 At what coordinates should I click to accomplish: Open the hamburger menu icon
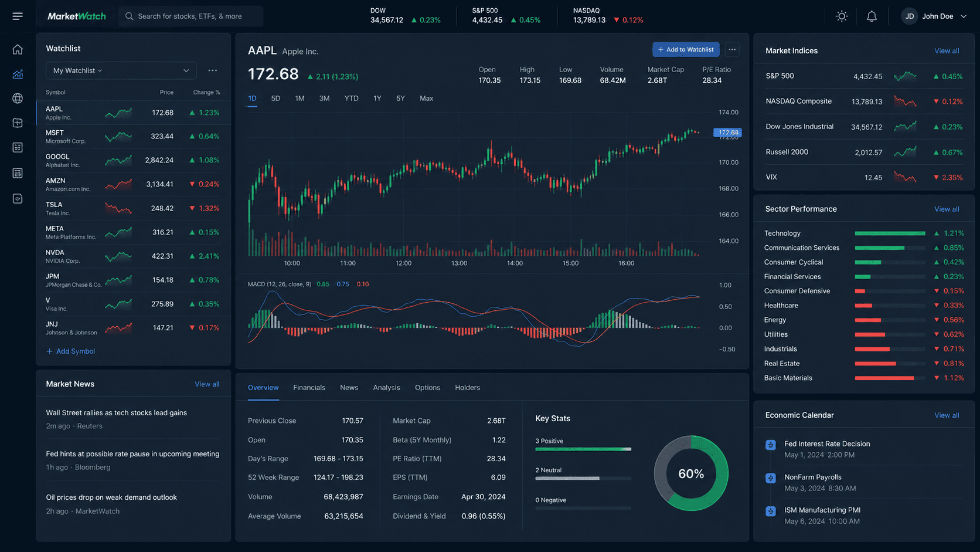pyautogui.click(x=18, y=16)
